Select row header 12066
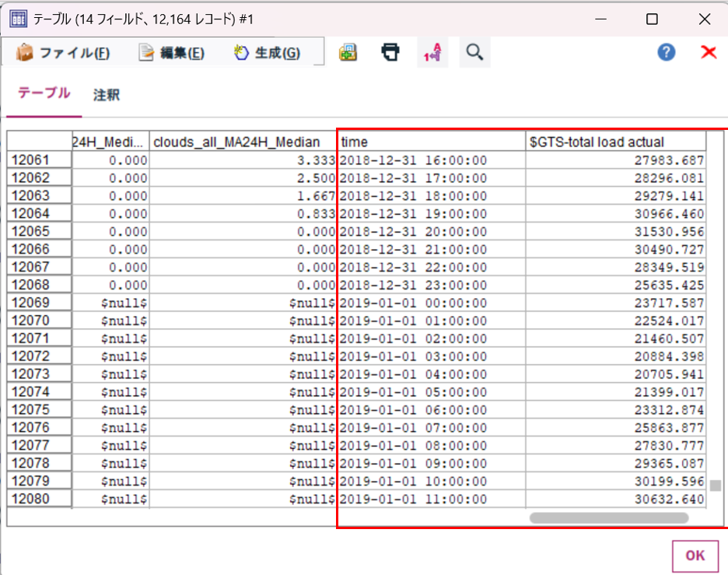 [40, 250]
